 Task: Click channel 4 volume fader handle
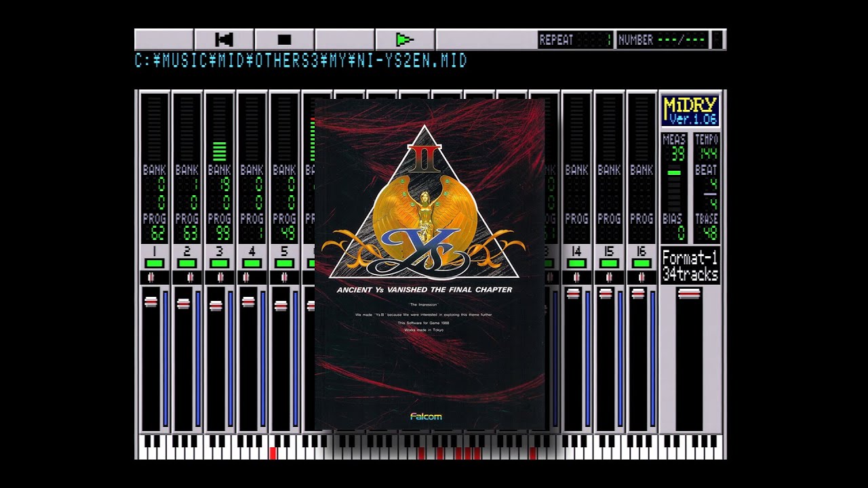248,302
